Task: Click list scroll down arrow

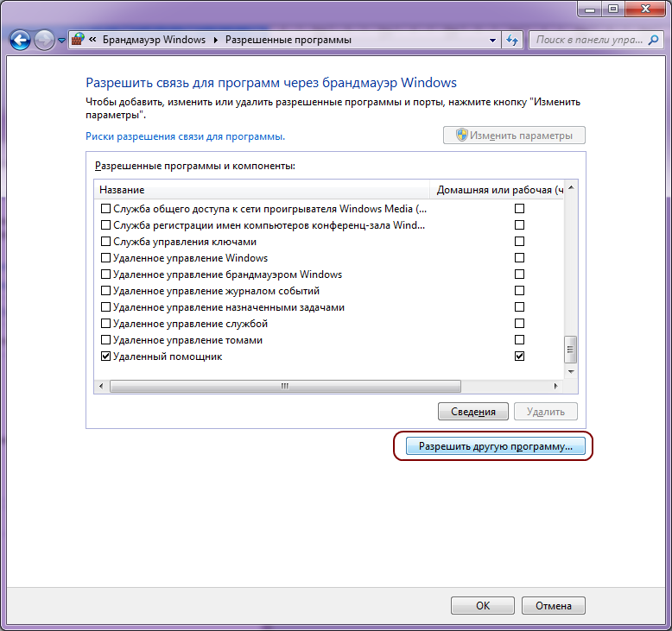Action: pyautogui.click(x=571, y=371)
